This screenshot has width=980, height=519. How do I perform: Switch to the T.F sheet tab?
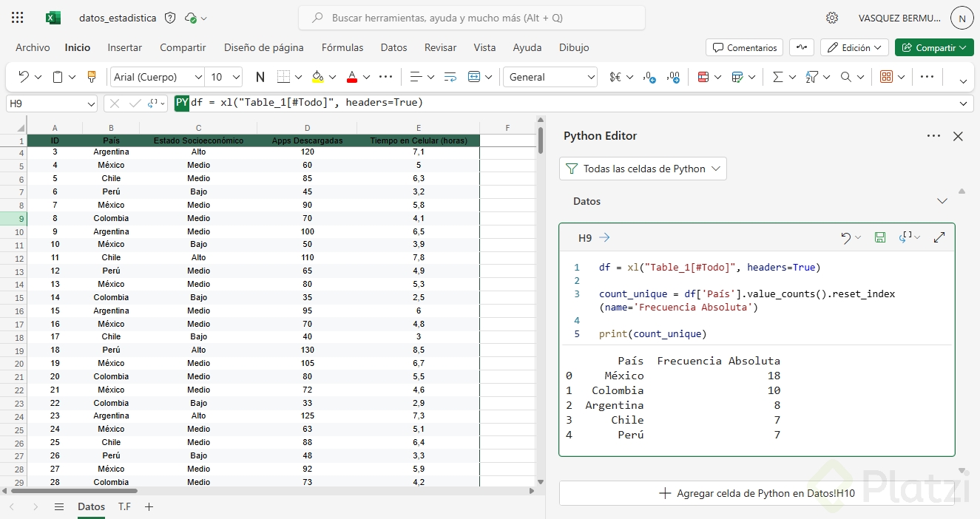(x=124, y=506)
